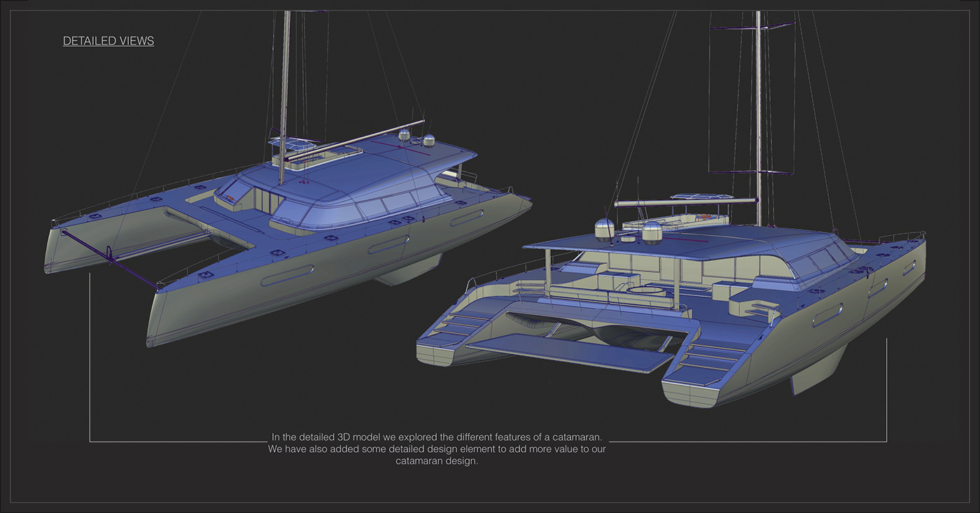The width and height of the screenshot is (980, 513).
Task: Click the flybridge seating atop right catamaran
Action: click(675, 218)
